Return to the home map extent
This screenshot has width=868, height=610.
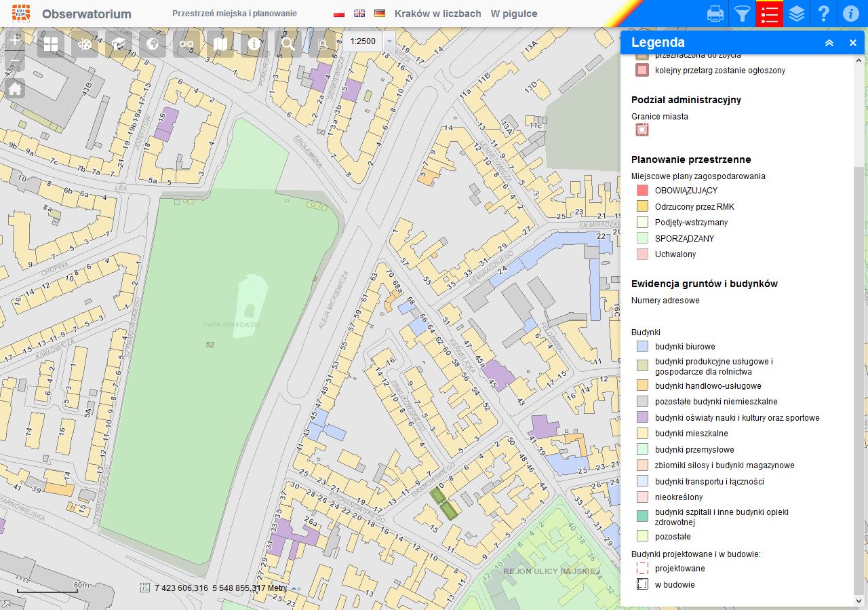(15, 88)
